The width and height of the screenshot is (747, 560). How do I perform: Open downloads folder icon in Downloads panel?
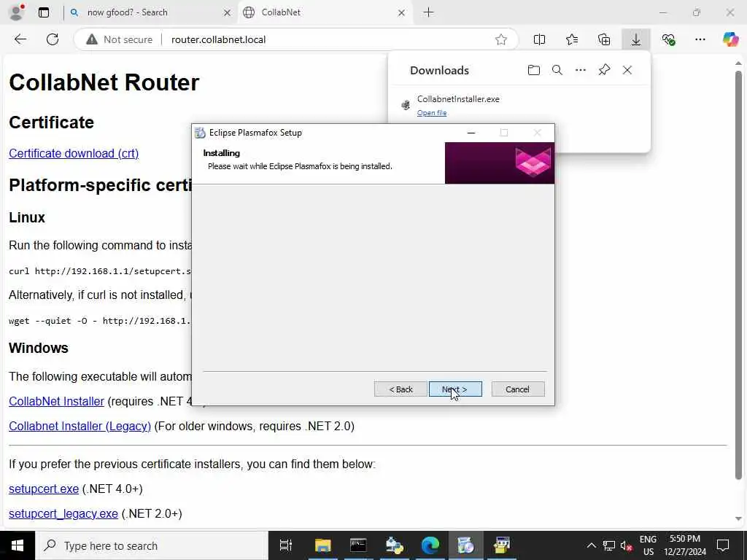pos(533,71)
